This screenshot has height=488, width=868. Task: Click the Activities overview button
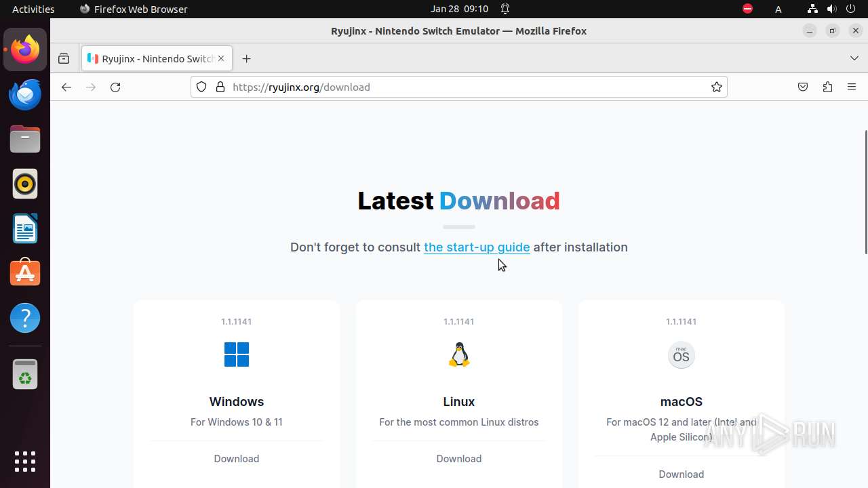click(x=33, y=9)
